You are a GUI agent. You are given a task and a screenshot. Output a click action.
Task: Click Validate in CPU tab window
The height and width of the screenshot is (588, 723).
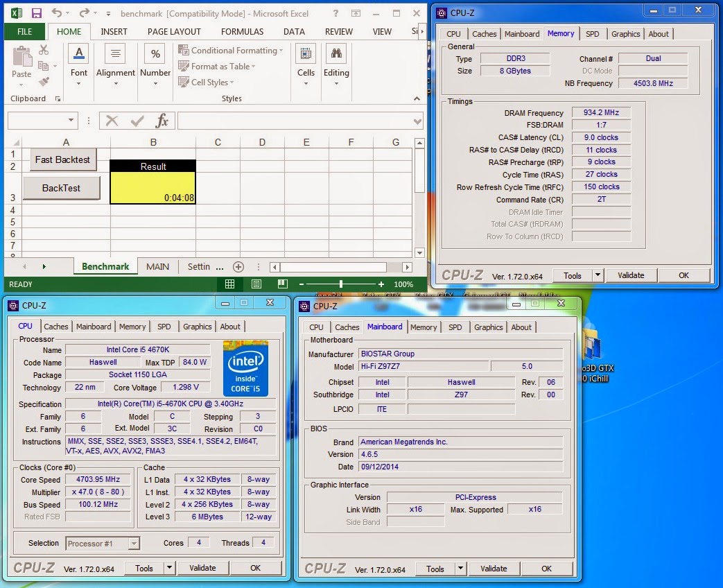pos(202,568)
